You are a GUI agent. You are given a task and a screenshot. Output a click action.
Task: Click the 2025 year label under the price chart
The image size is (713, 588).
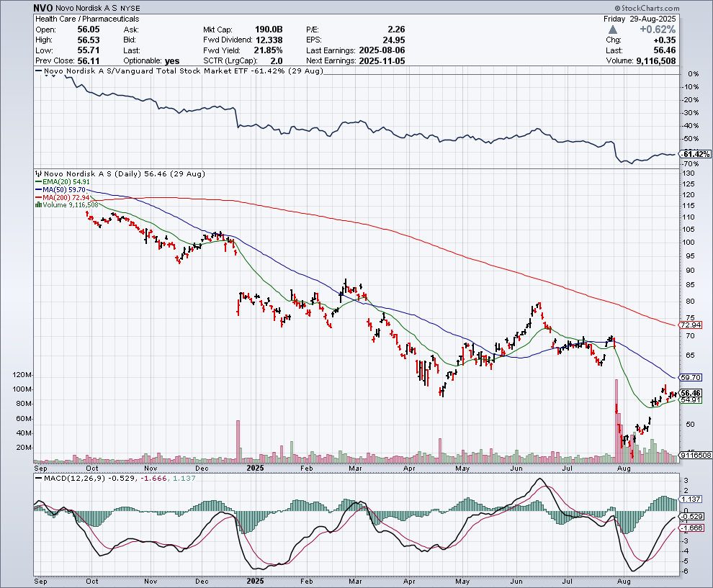(x=255, y=468)
